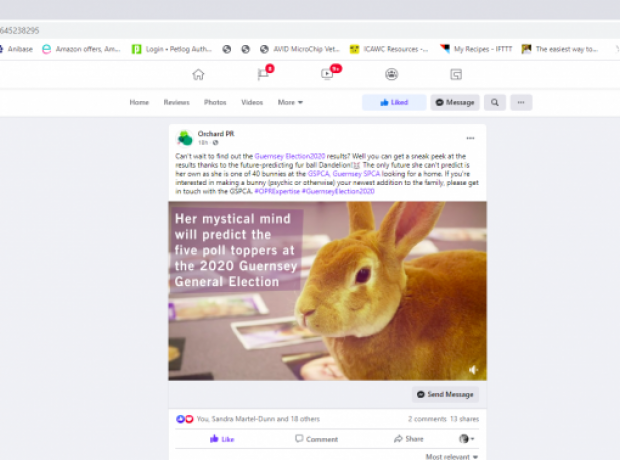Toggle Like on the post
The height and width of the screenshot is (460, 620).
[222, 439]
